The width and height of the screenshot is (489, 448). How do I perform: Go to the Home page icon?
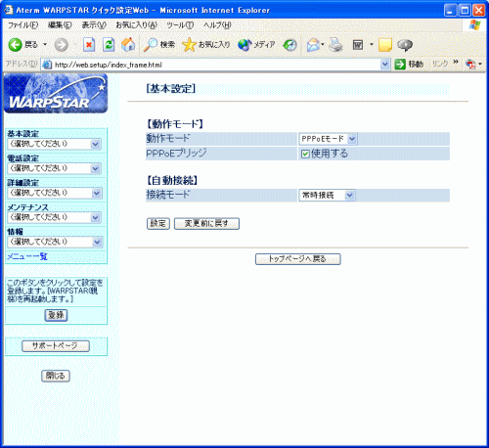click(x=128, y=45)
